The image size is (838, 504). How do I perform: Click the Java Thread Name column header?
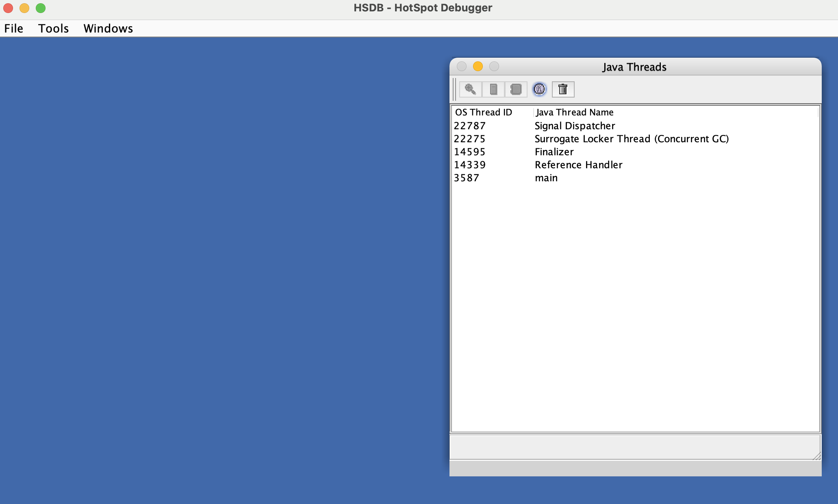pos(574,112)
